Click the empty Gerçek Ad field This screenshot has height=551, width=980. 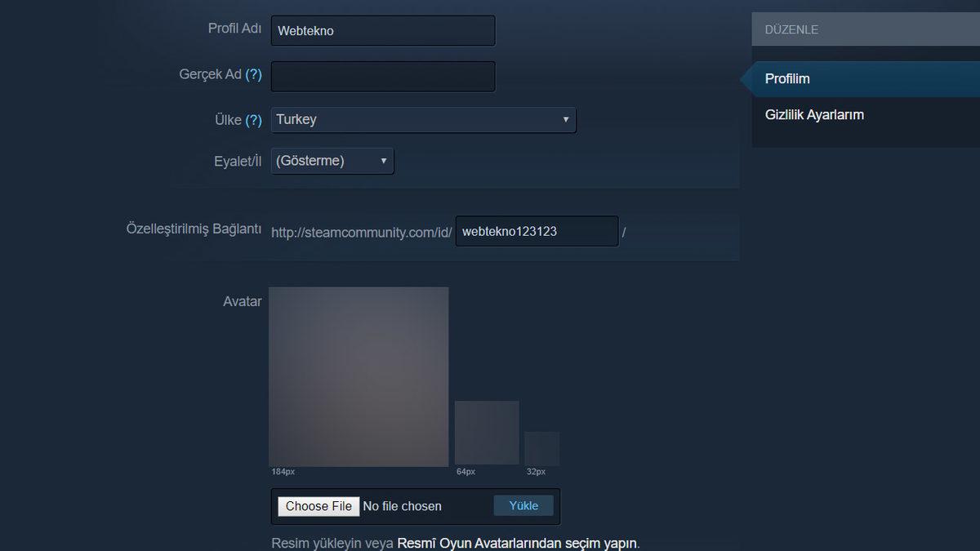pos(383,76)
